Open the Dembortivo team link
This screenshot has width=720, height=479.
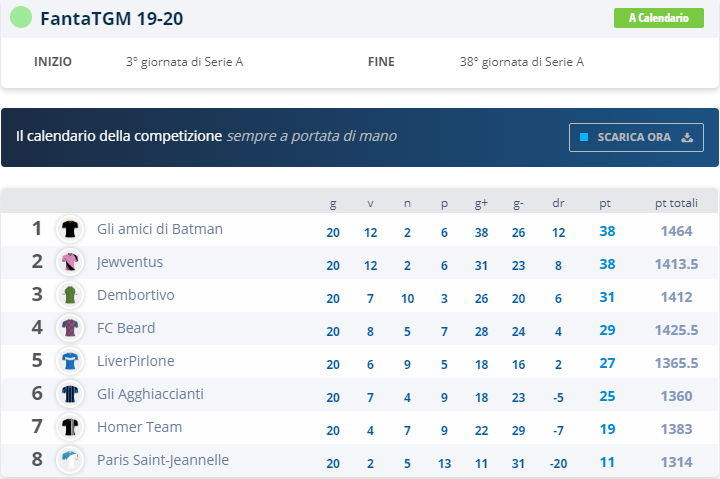[x=135, y=295]
